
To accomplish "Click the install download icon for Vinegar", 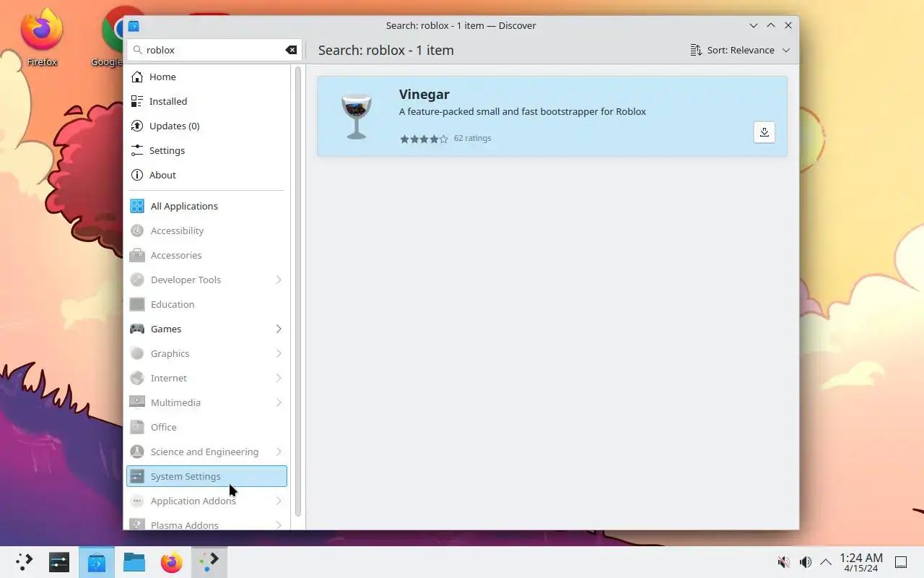I will coord(764,132).
